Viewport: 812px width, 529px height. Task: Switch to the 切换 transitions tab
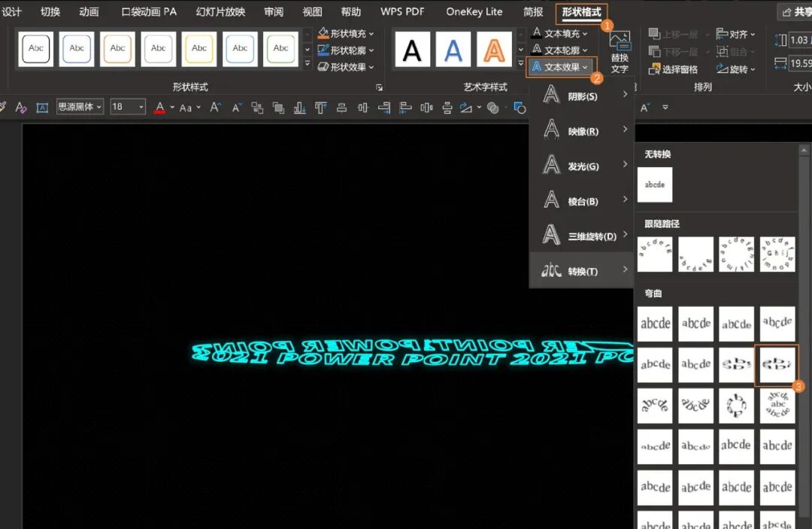50,12
